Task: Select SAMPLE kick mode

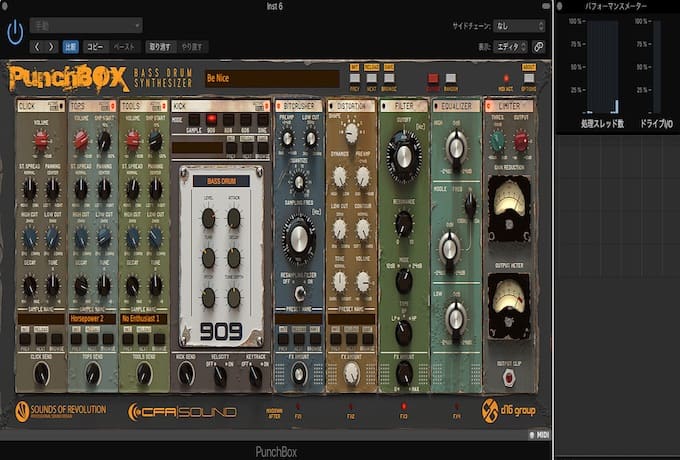Action: [194, 120]
